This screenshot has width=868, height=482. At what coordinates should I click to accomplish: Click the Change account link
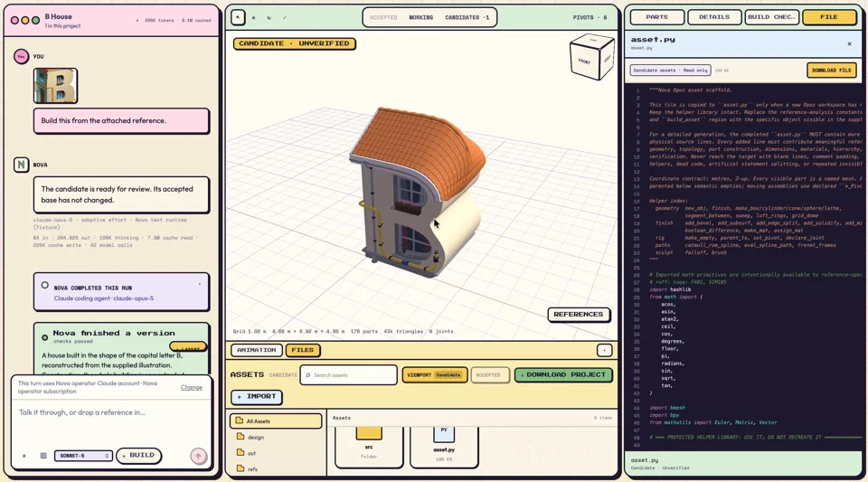(x=192, y=387)
